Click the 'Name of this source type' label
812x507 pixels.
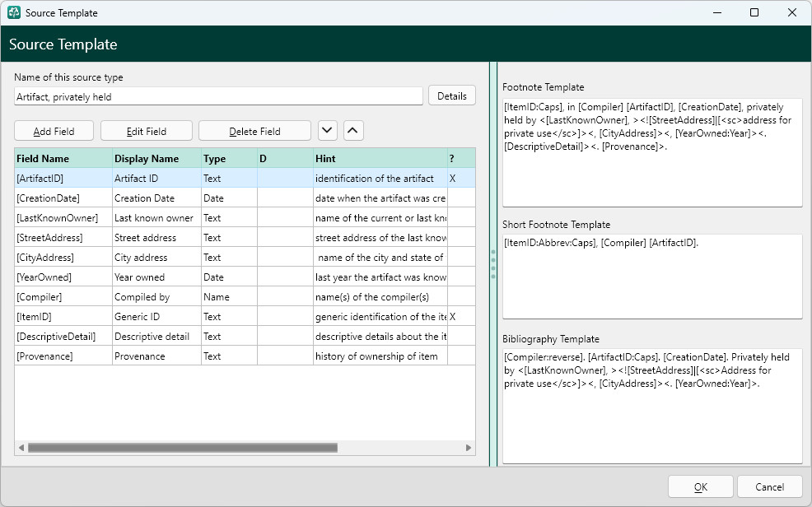pos(68,77)
